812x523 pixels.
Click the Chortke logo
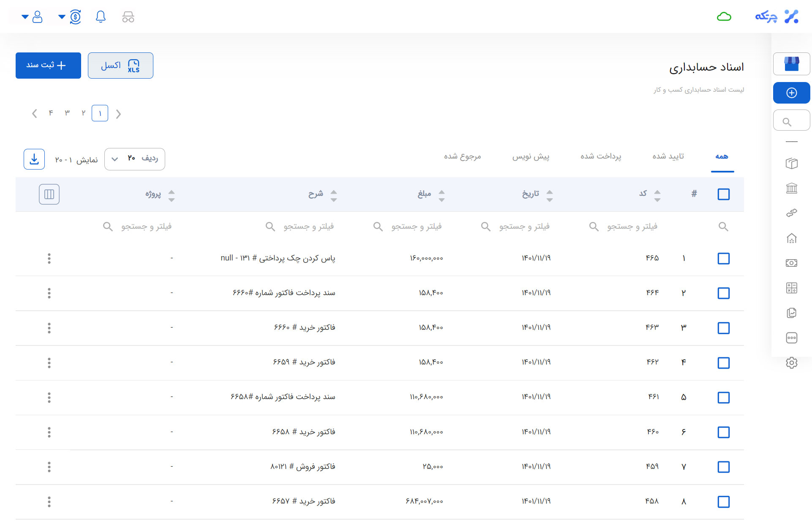click(777, 16)
